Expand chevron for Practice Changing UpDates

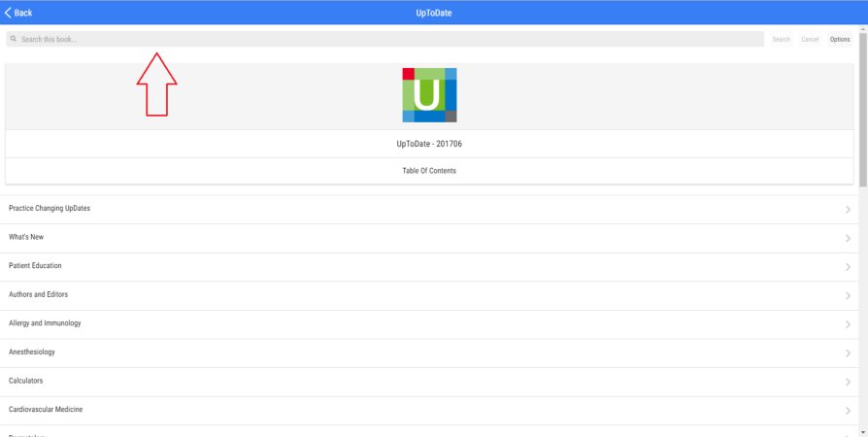[x=848, y=210]
